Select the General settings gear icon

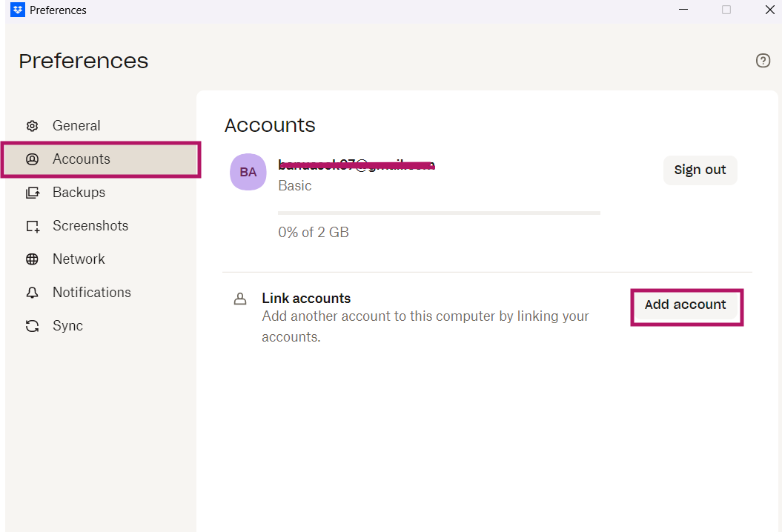coord(32,125)
